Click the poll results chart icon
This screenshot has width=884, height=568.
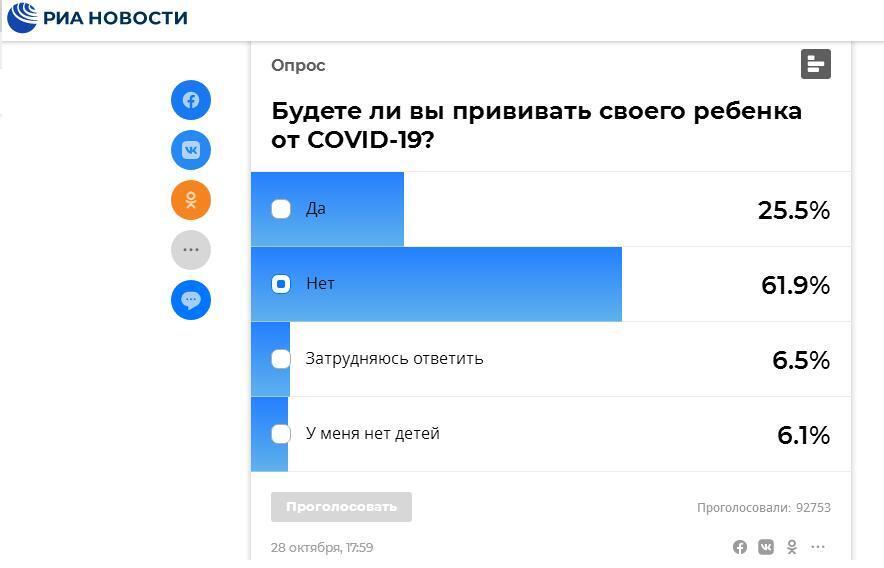click(816, 64)
